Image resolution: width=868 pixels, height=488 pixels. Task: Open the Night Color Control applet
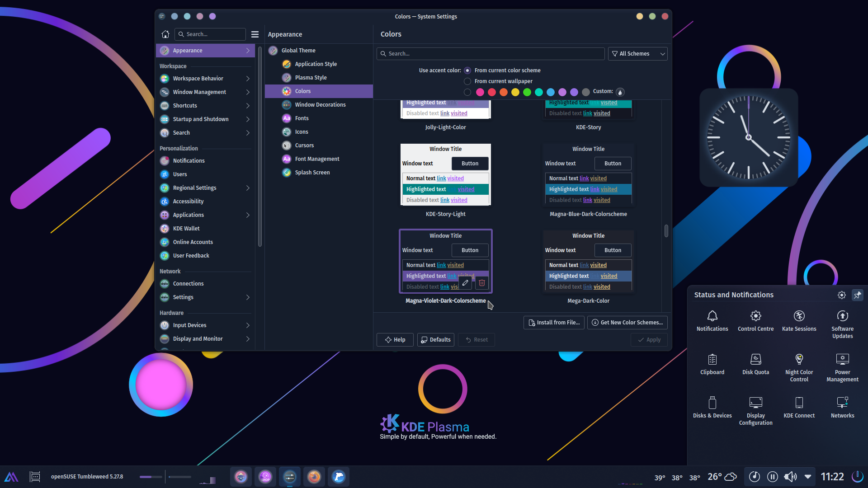tap(799, 368)
